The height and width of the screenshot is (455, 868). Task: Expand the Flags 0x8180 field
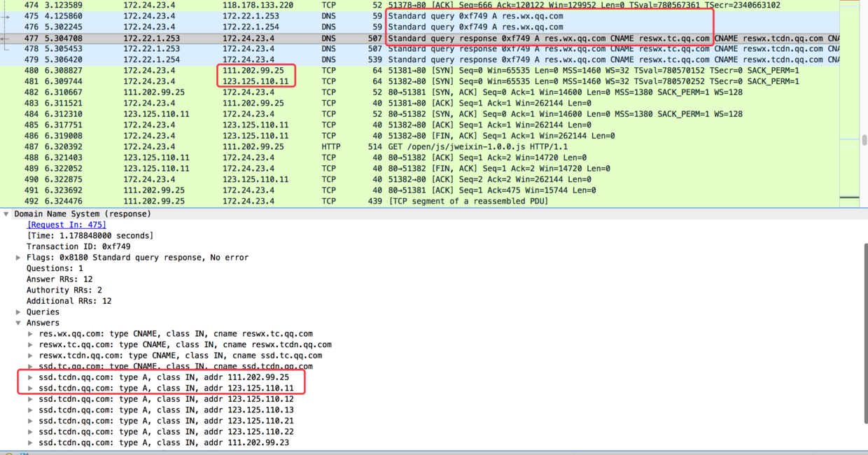point(19,258)
